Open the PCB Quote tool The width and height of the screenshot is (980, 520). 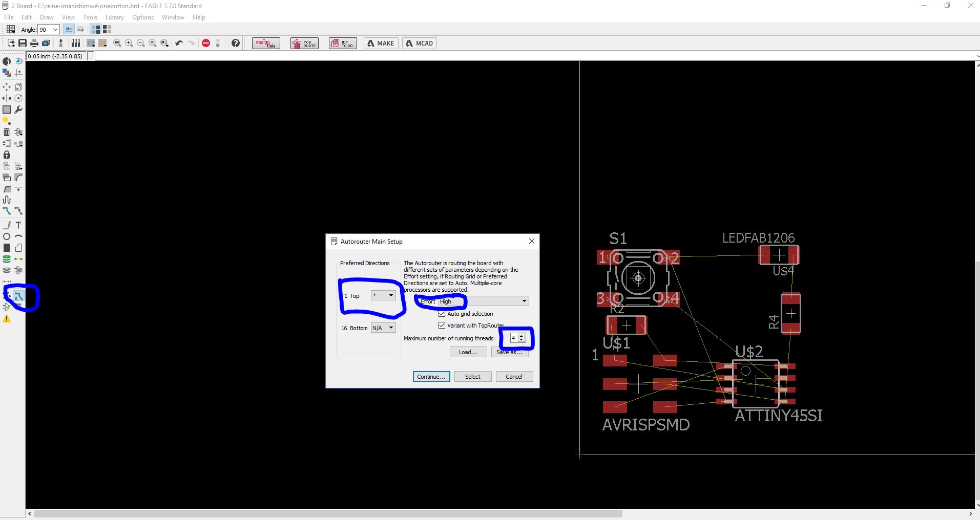pos(304,43)
